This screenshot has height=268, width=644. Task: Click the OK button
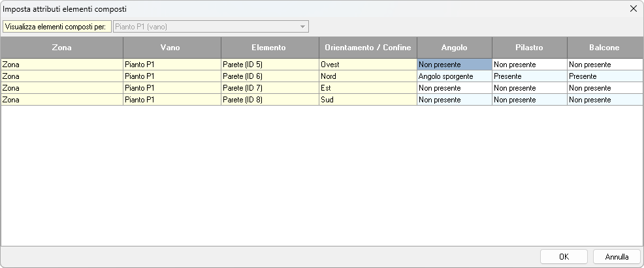[564, 257]
